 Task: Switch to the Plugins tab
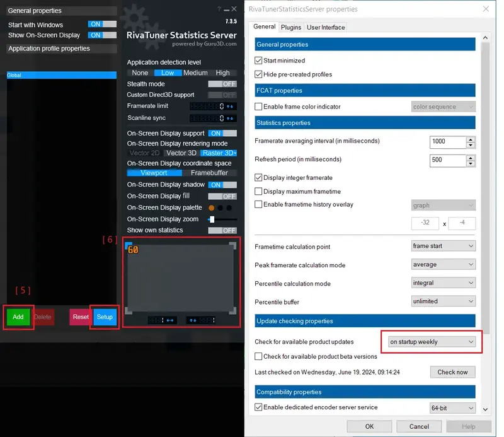(x=291, y=27)
